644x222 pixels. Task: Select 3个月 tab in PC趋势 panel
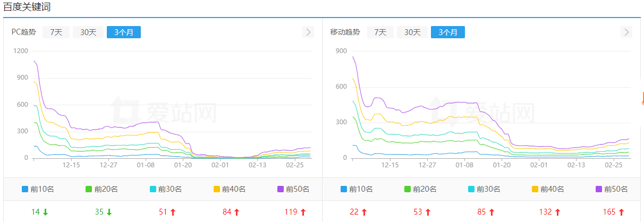pyautogui.click(x=123, y=32)
